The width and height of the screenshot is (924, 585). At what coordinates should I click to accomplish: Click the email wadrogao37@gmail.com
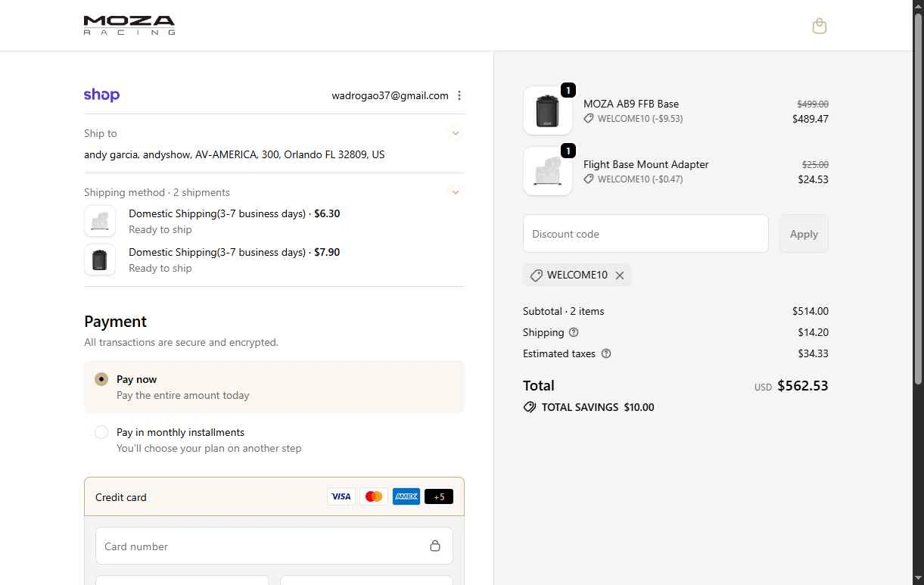tap(390, 95)
